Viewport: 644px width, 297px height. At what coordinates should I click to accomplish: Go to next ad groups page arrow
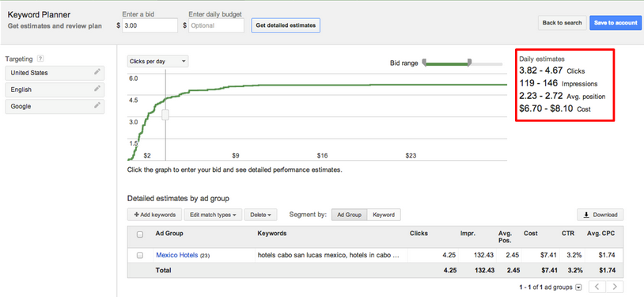pyautogui.click(x=615, y=287)
